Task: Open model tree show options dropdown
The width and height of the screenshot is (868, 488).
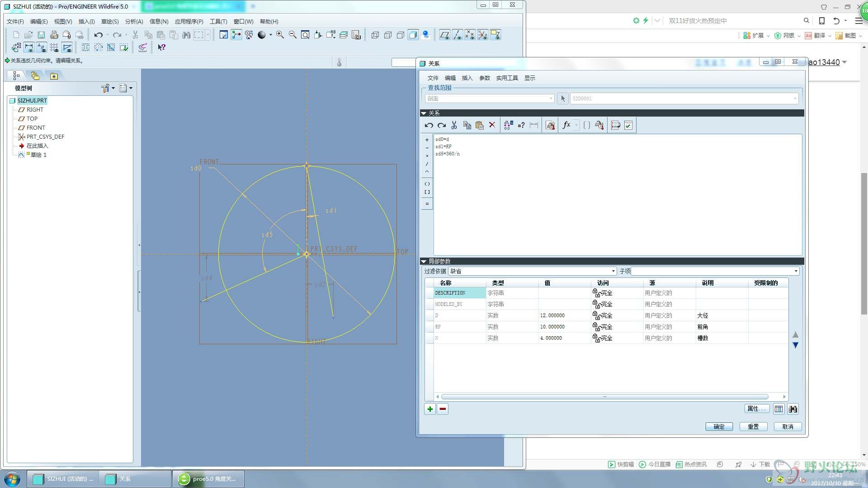Action: 126,88
